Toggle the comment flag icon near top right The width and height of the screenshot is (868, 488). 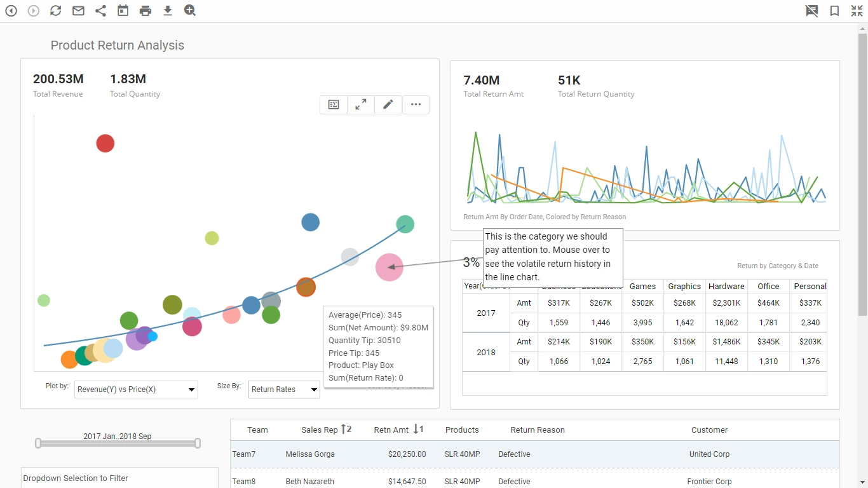(x=811, y=10)
